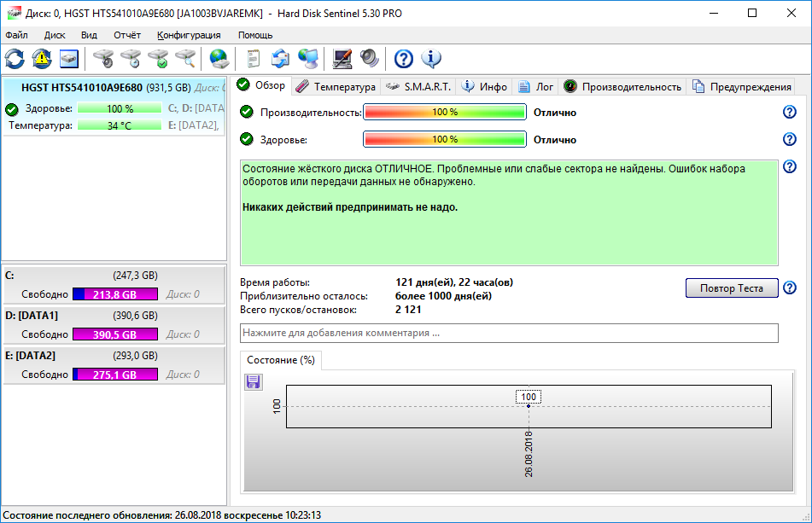812x523 pixels.
Task: Open the Диск menu
Action: point(55,35)
